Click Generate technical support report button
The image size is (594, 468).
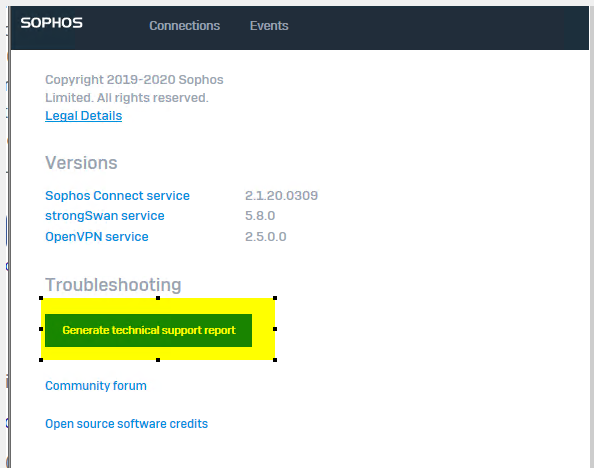pos(148,330)
